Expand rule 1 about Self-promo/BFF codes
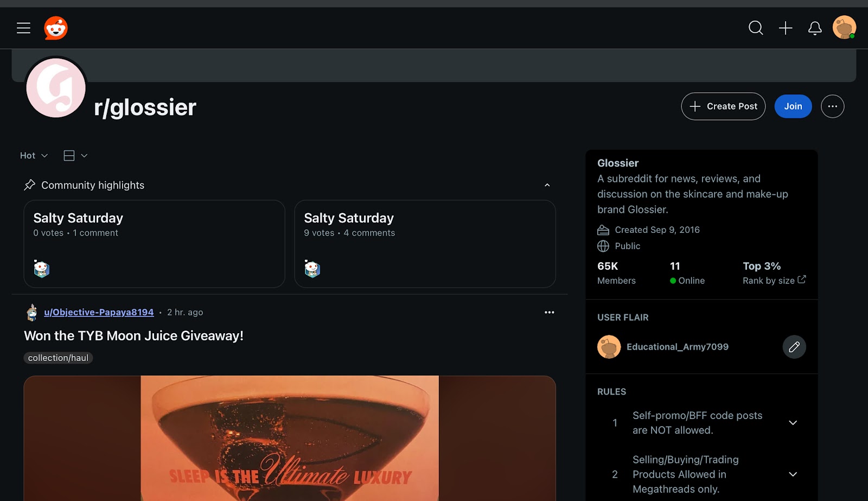The image size is (868, 501). [x=793, y=423]
